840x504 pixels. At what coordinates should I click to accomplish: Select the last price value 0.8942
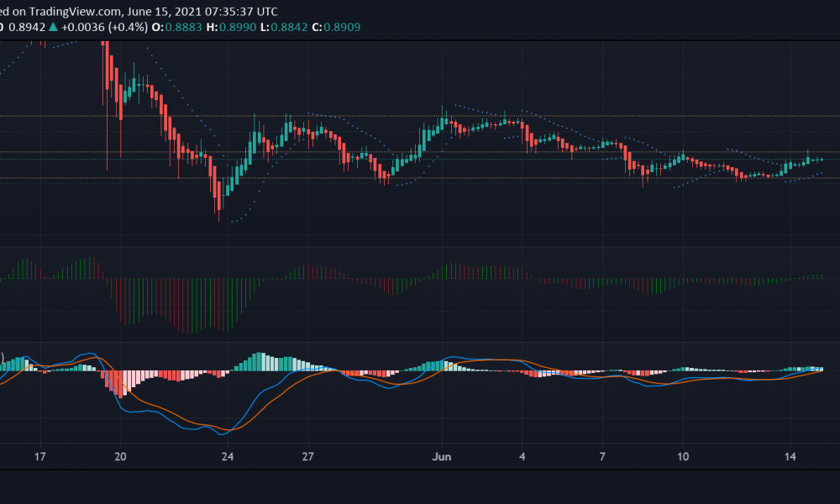(27, 27)
